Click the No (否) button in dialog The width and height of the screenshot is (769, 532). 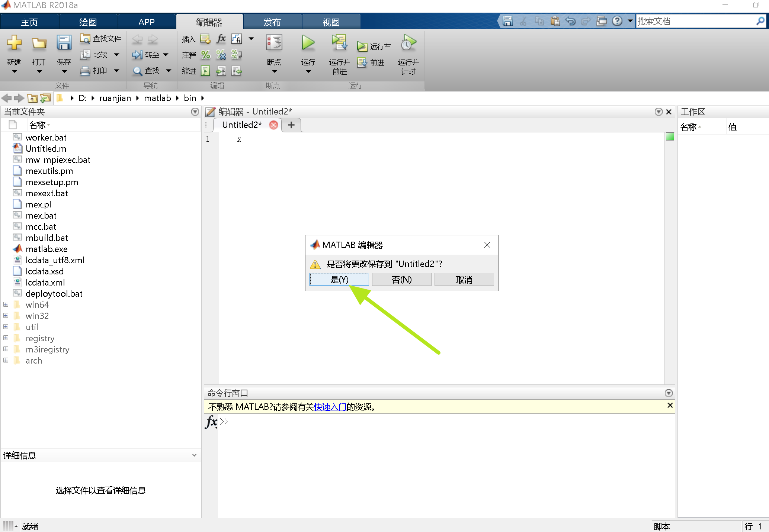click(x=401, y=280)
